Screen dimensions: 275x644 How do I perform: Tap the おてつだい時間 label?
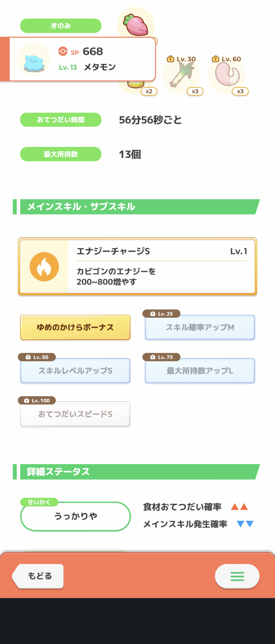pyautogui.click(x=61, y=120)
